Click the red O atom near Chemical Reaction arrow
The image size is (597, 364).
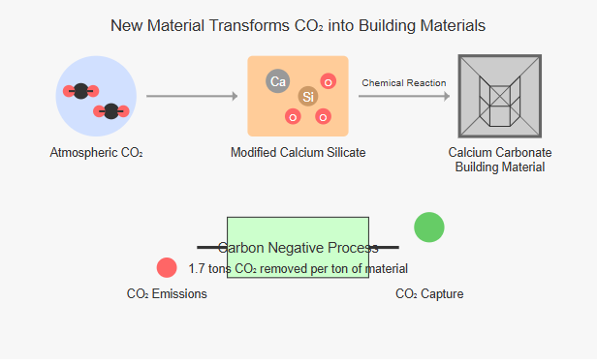point(328,81)
